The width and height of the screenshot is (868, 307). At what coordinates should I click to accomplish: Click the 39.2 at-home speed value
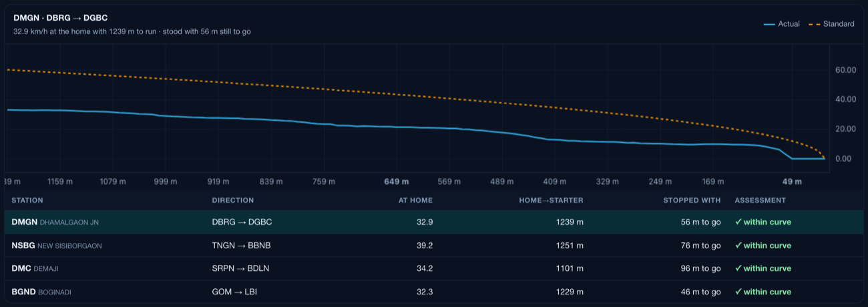click(425, 245)
